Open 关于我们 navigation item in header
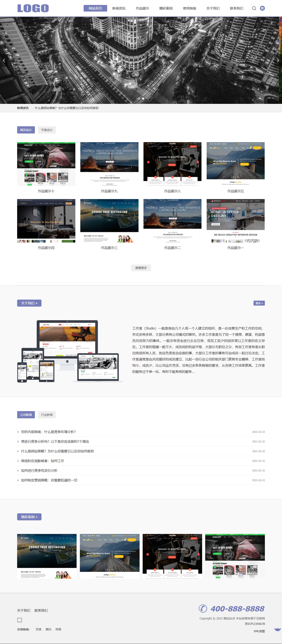 tap(213, 8)
